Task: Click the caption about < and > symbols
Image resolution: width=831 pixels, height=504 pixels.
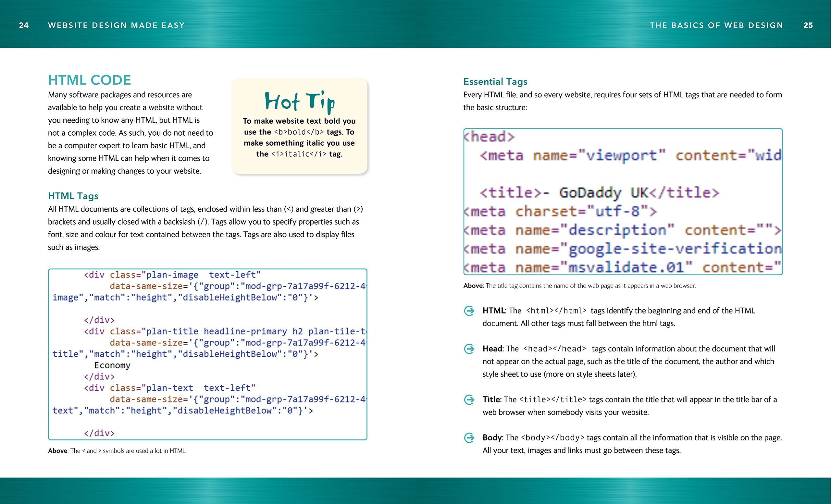Action: point(117,451)
